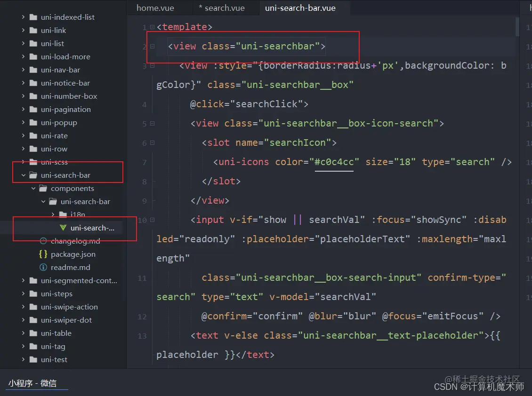The image size is (532, 396).
Task: Expand the uni-nav-bar folder chevron
Action: click(23, 70)
